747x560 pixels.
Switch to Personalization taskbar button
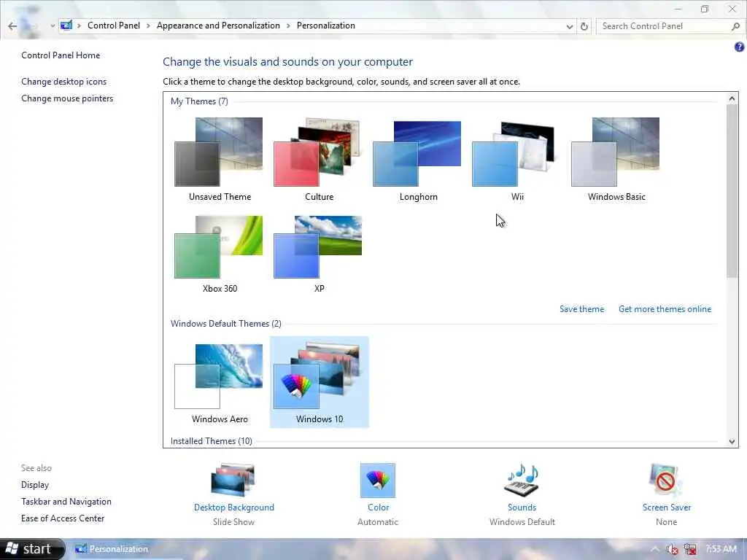[x=112, y=549]
